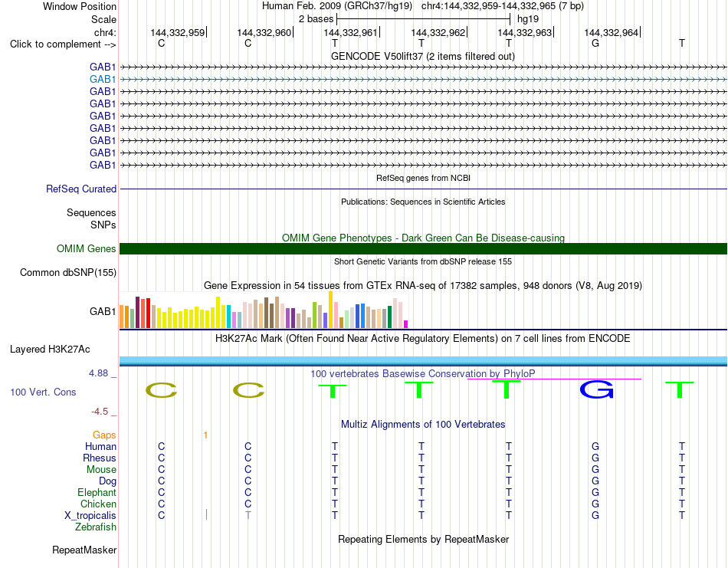Image resolution: width=728 pixels, height=568 pixels.
Task: Click coordinate label 144,332,963 in ruler
Action: tap(525, 32)
